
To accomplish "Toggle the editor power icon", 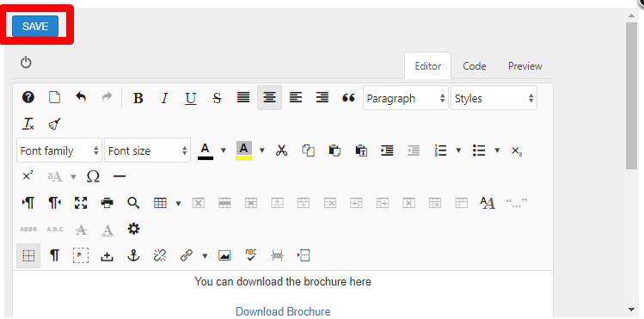I will (x=26, y=63).
